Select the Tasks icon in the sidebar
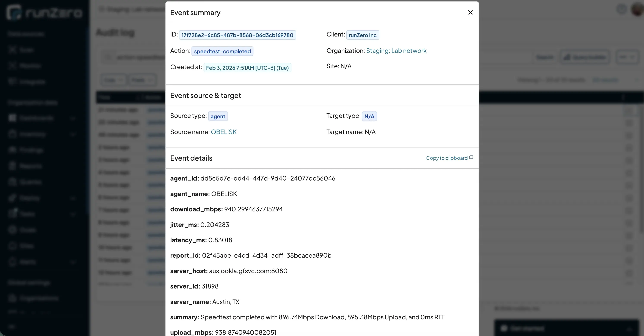 (x=12, y=214)
